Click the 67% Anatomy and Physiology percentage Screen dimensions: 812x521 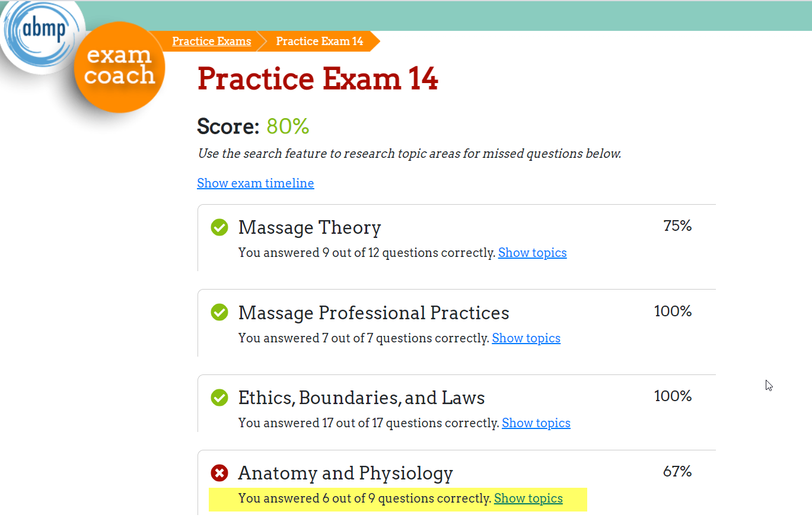677,472
